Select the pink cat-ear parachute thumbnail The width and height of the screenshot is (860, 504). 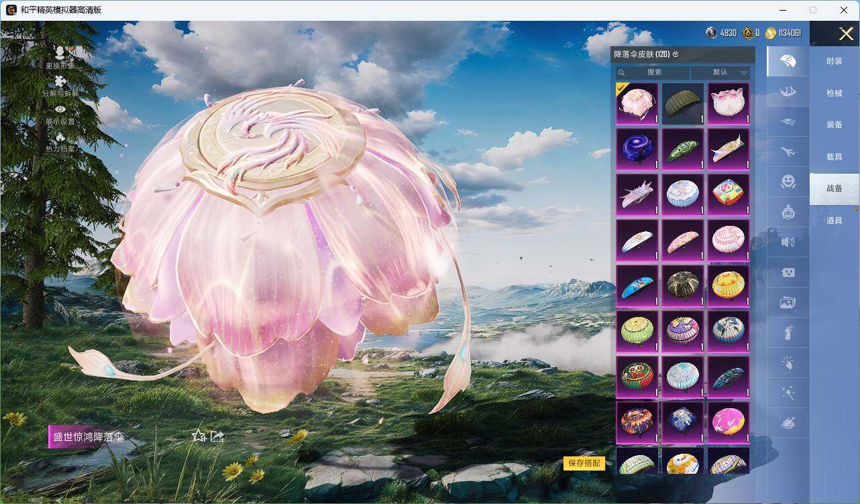pyautogui.click(x=729, y=103)
